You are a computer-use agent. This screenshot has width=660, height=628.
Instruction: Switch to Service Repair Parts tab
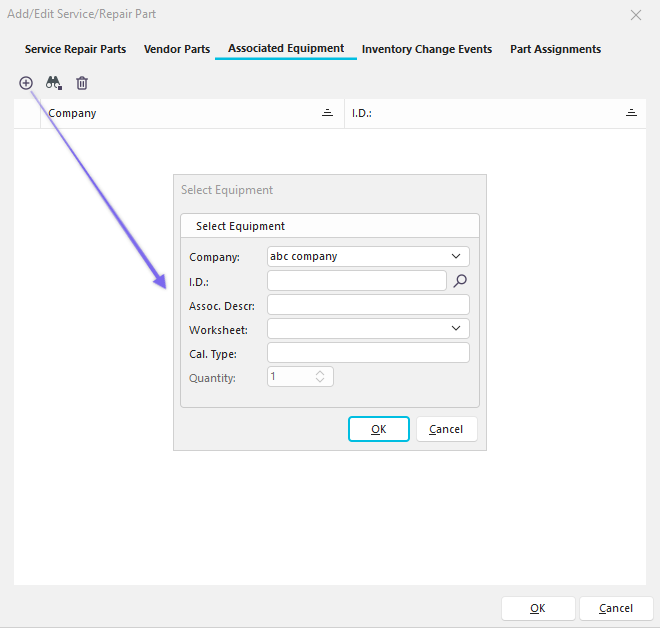tap(75, 49)
